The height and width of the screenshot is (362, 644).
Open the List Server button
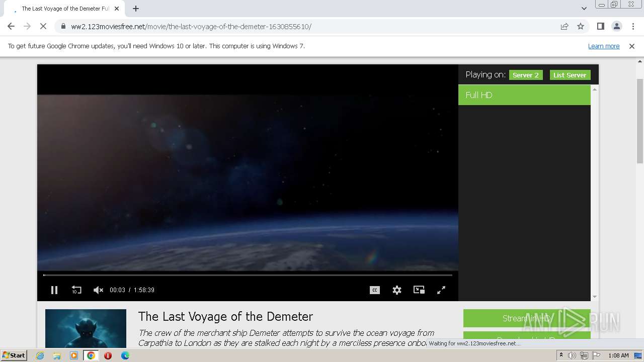(x=570, y=75)
